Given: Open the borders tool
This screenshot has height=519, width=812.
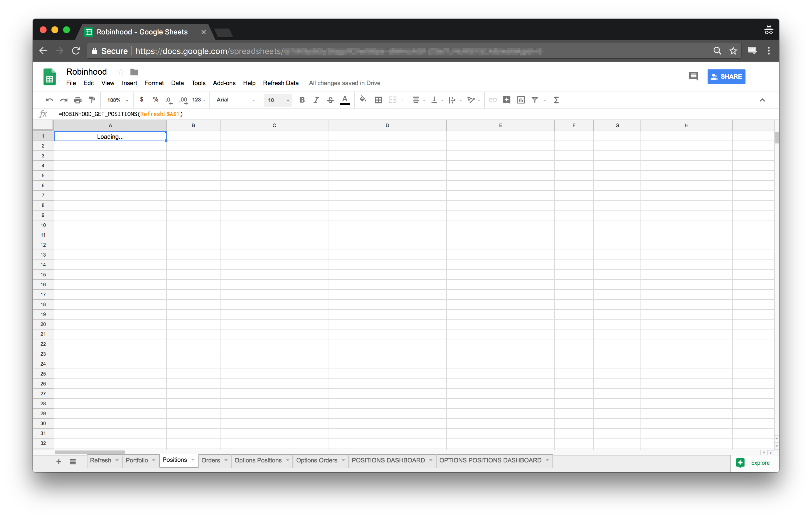Looking at the screenshot, I should click(x=378, y=100).
